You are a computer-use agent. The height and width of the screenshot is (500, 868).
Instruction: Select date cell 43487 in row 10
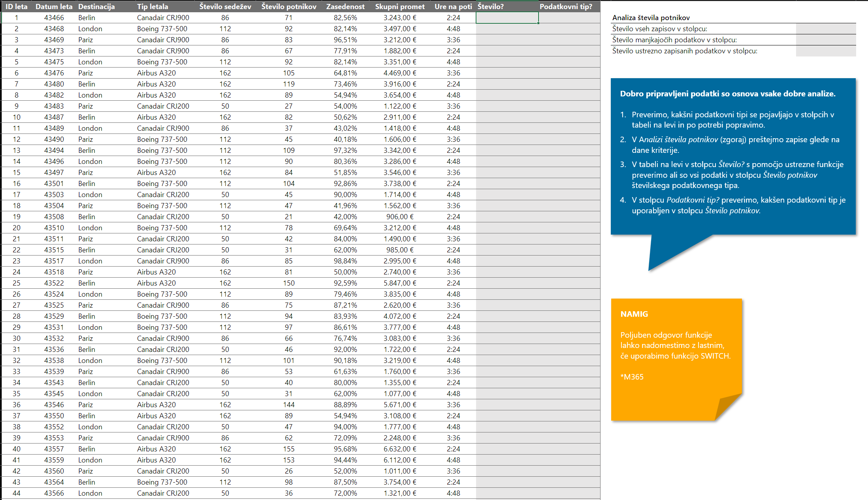point(54,117)
